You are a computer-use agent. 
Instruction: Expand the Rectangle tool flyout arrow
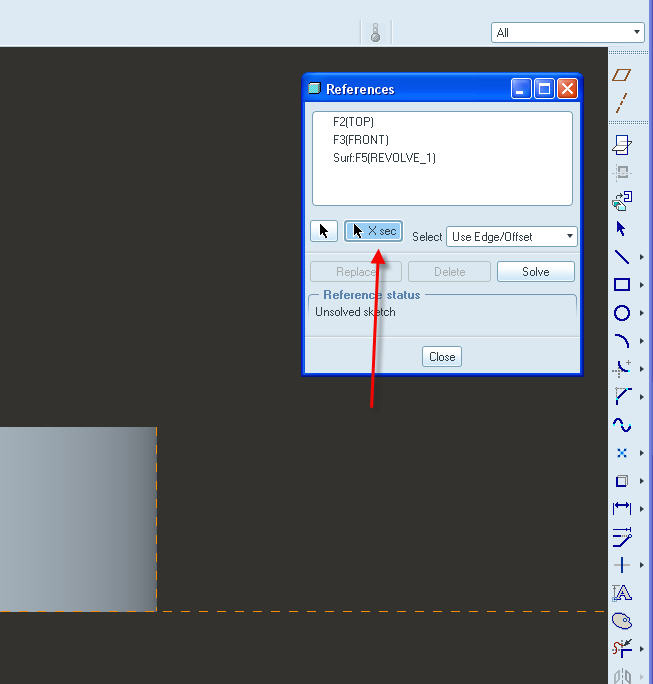(642, 285)
